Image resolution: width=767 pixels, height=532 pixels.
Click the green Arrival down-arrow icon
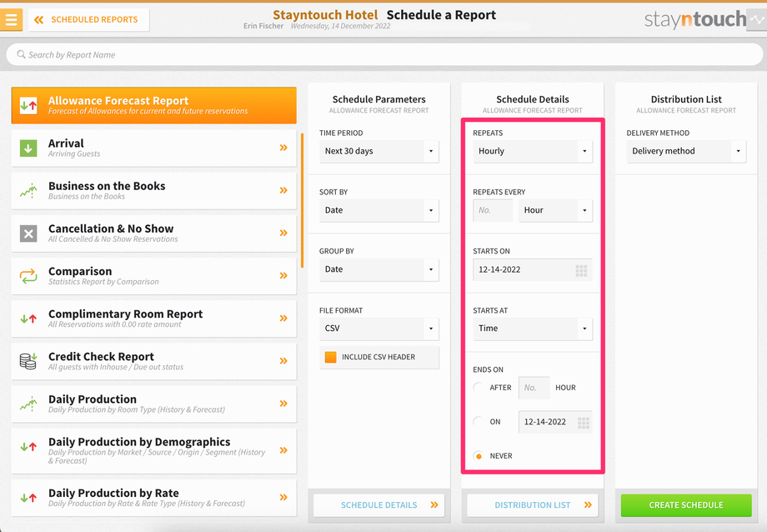coord(28,148)
